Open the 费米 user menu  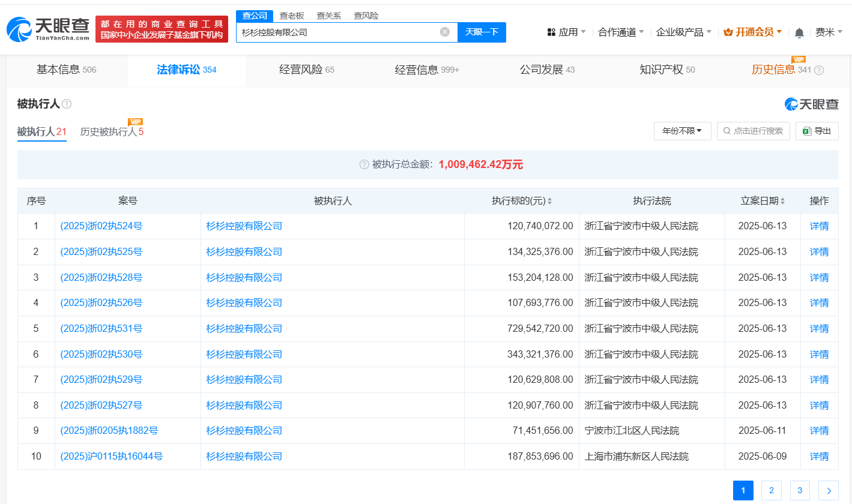tap(829, 32)
